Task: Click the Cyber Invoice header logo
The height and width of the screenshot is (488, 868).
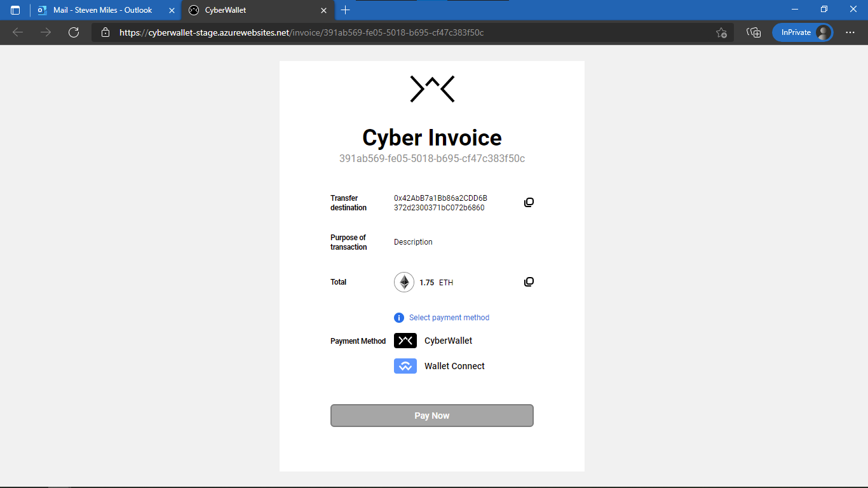Action: coord(432,89)
